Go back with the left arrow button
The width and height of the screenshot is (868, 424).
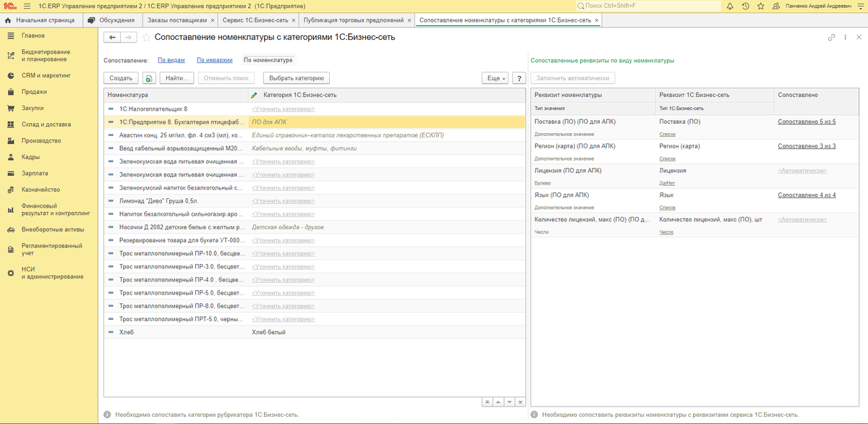[x=112, y=37]
